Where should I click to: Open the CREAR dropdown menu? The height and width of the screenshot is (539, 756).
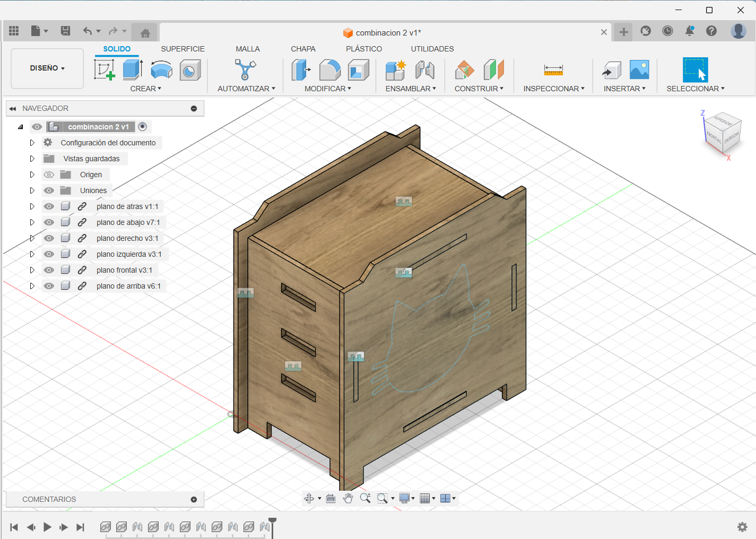pyautogui.click(x=146, y=89)
